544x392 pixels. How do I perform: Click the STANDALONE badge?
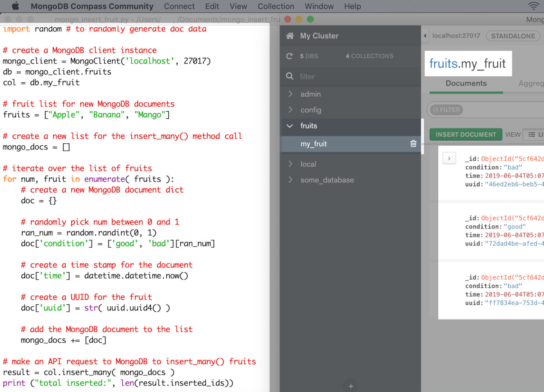513,36
